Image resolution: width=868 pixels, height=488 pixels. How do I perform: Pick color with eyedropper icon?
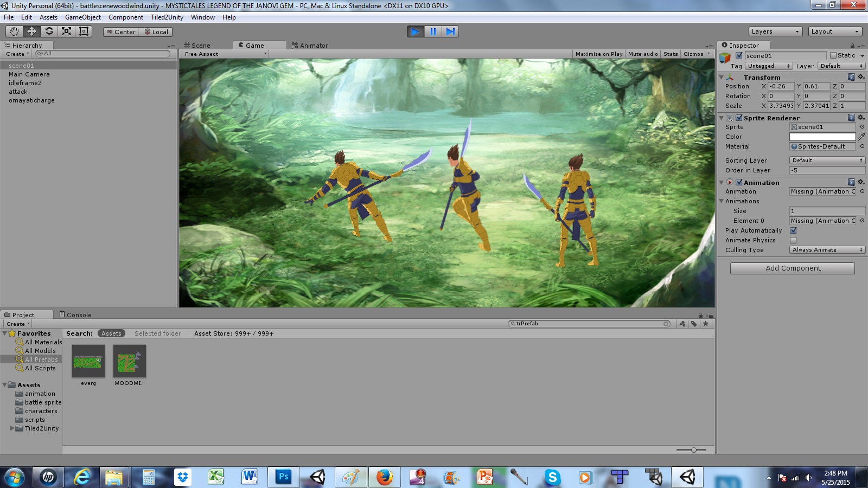tap(861, 137)
